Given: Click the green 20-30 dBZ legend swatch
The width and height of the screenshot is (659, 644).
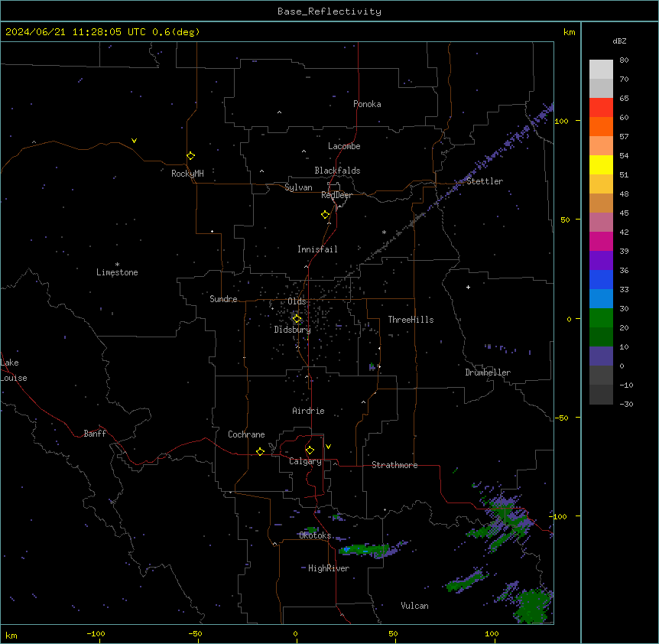Looking at the screenshot, I should click(x=601, y=318).
